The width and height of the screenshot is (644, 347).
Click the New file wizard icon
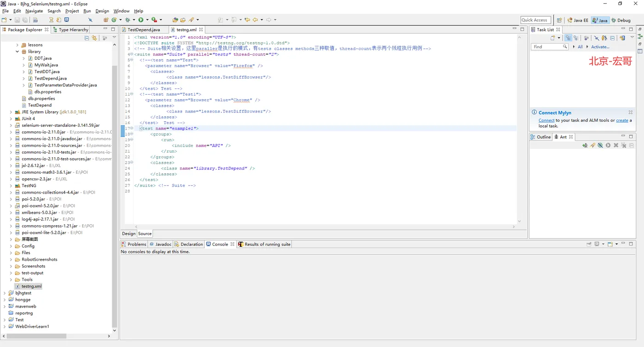(4, 20)
